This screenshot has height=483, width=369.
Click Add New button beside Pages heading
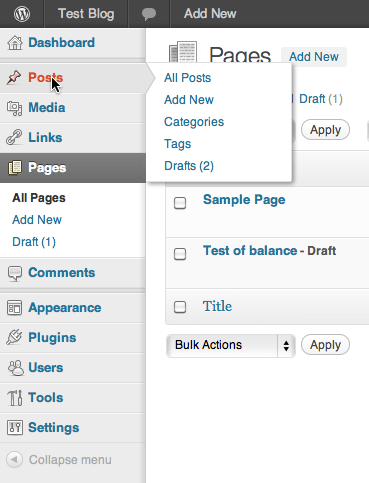(x=314, y=57)
